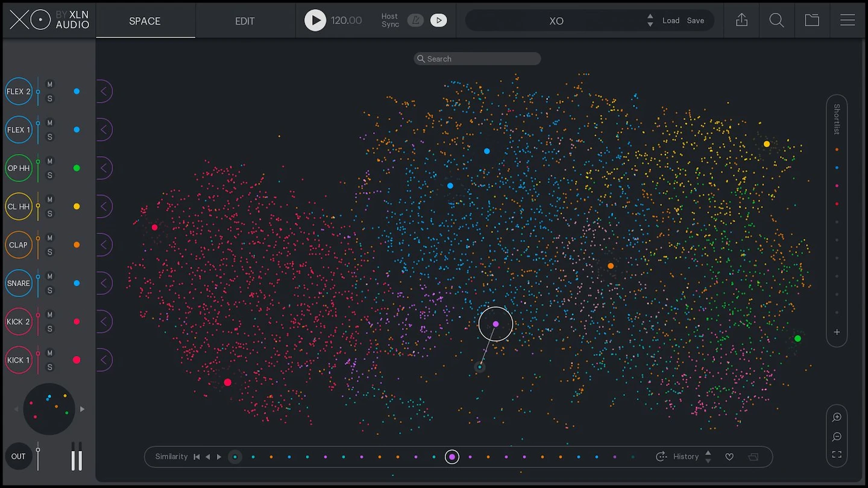Click the zoom in magnifier icon

(x=837, y=417)
